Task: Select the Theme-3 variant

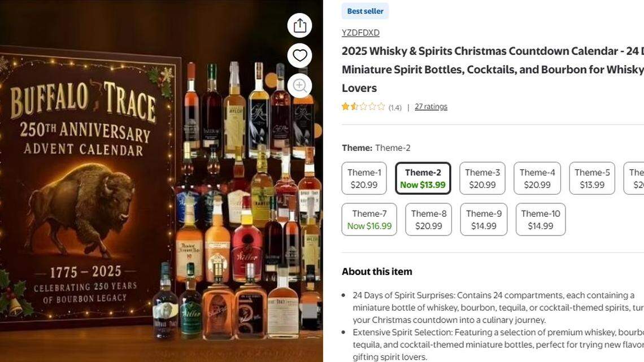Action: click(482, 178)
